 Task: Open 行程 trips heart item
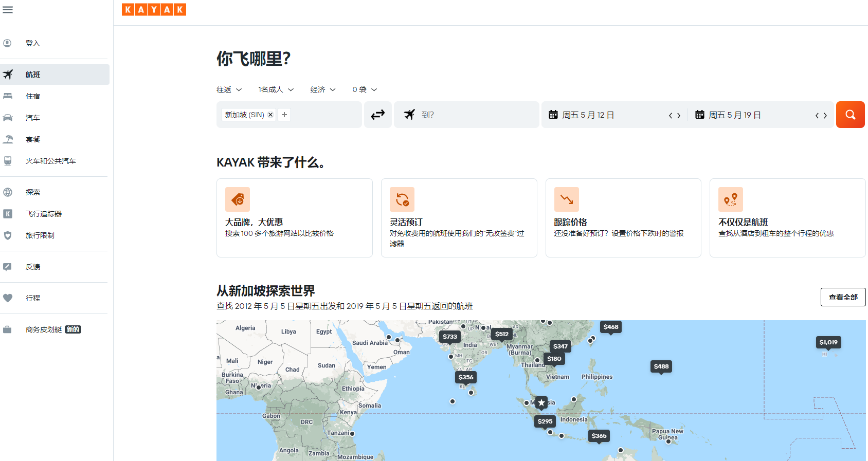(x=33, y=298)
